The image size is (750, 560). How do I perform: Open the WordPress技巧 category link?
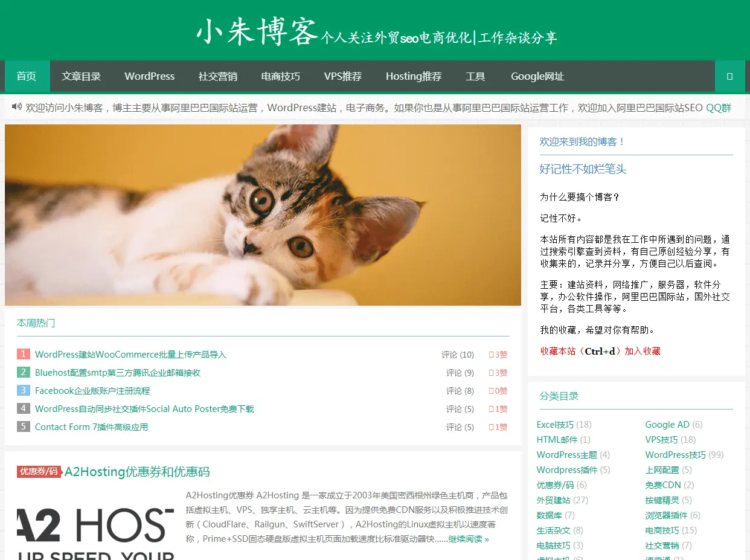[676, 455]
